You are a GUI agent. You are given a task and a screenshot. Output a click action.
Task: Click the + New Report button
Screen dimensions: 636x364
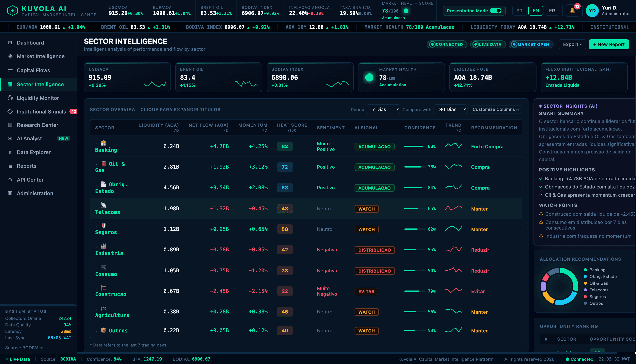(609, 45)
